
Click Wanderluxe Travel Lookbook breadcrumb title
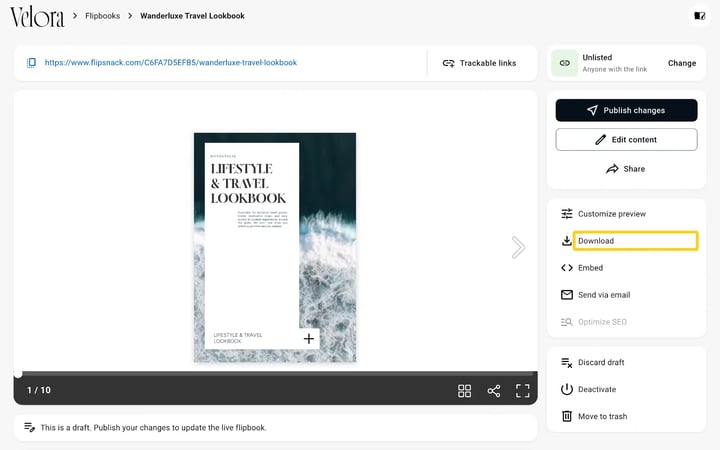tap(192, 16)
